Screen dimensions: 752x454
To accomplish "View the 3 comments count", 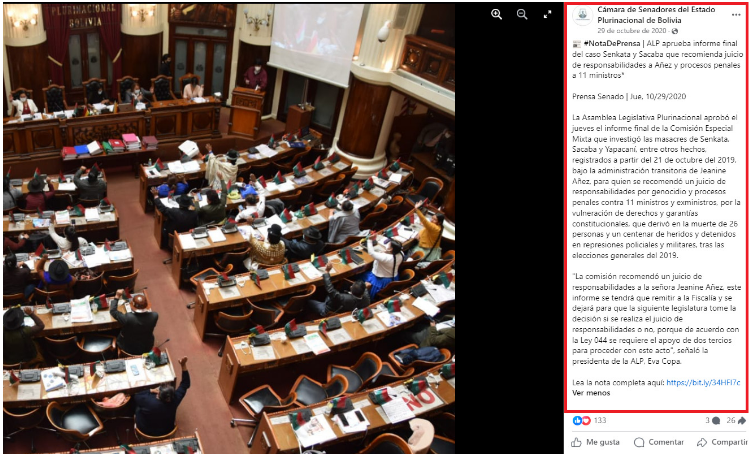I will [711, 420].
